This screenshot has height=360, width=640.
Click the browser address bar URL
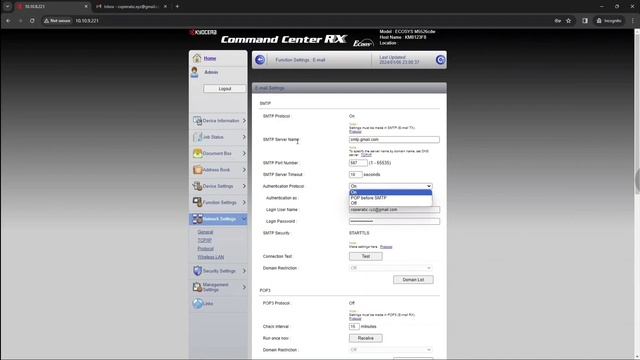tap(87, 20)
